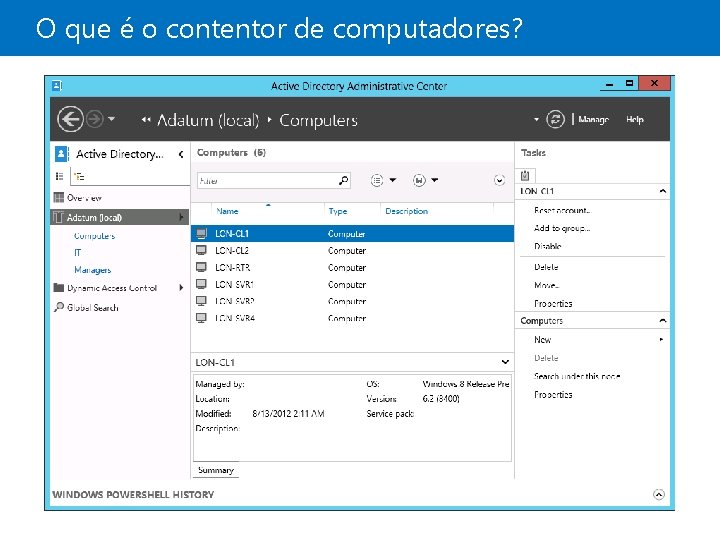Click computer icon beside LON-RTR
This screenshot has height=540, width=720.
pos(201,267)
